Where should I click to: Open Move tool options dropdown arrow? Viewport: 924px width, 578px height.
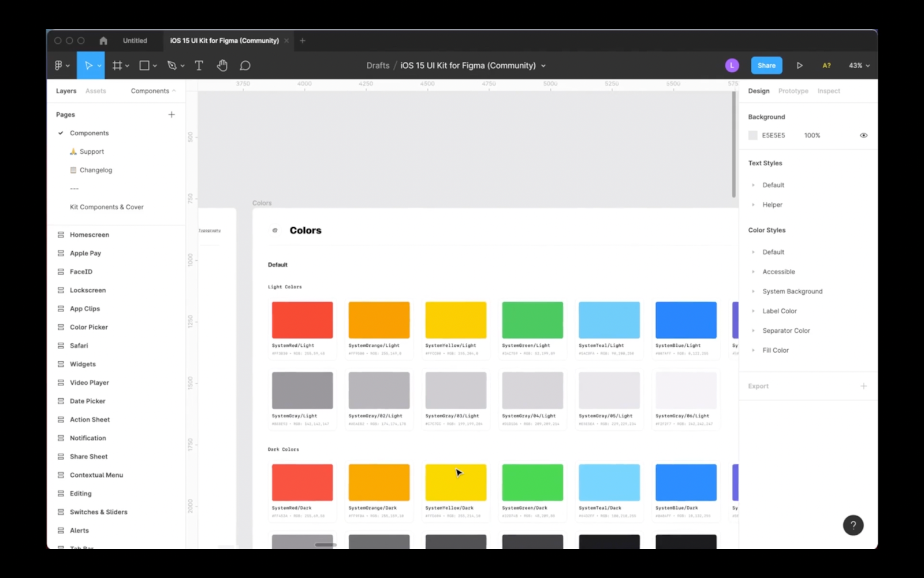pos(99,66)
